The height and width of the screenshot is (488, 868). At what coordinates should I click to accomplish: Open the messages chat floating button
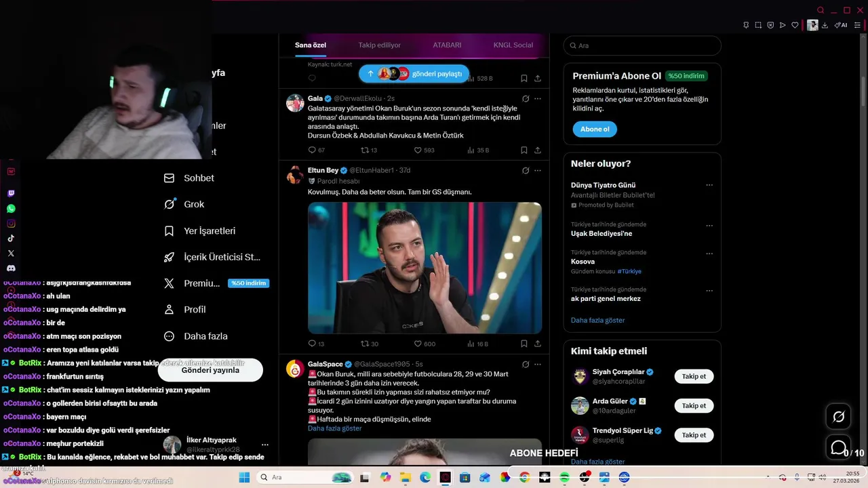point(838,448)
